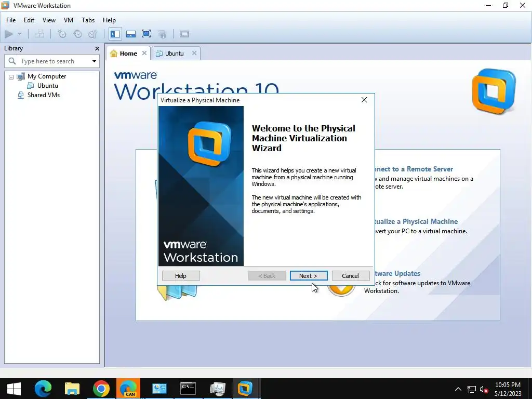Close the Home tab

[x=144, y=53]
